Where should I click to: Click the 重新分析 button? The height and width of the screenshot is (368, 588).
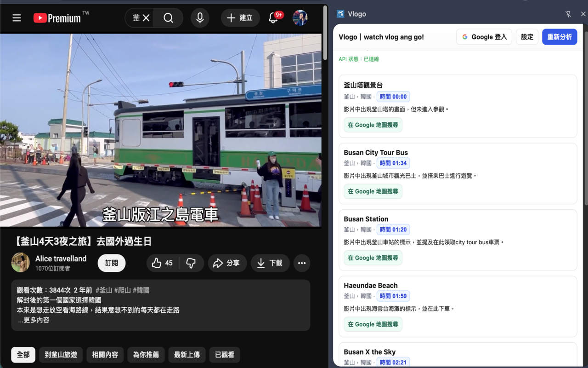[x=559, y=37]
